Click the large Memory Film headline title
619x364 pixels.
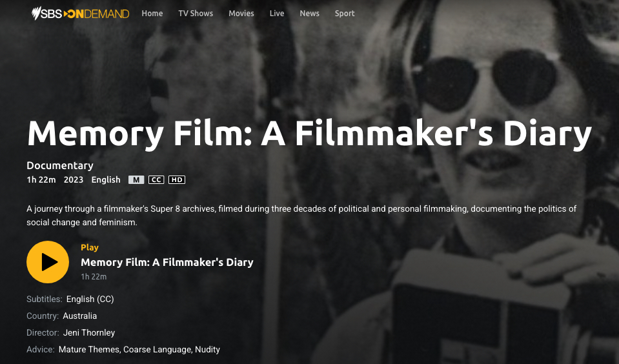pyautogui.click(x=309, y=134)
